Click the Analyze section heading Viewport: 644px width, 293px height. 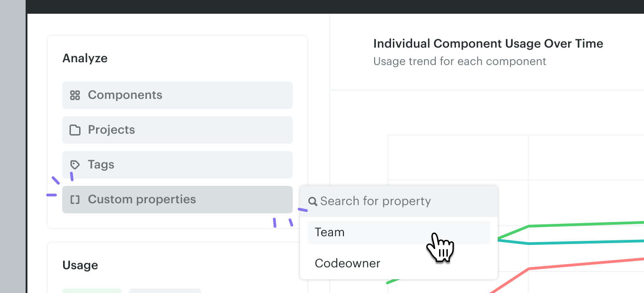(85, 59)
